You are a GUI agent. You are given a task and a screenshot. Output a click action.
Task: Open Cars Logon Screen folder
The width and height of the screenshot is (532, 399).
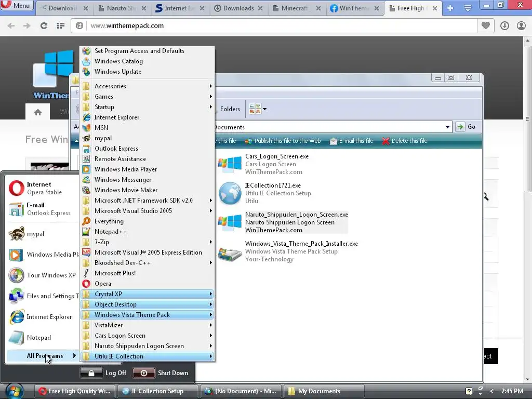click(x=147, y=336)
